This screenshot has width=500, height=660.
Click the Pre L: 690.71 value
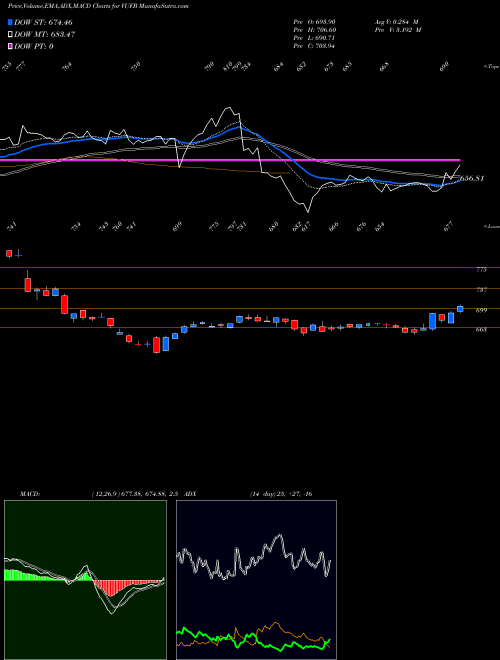(x=314, y=38)
